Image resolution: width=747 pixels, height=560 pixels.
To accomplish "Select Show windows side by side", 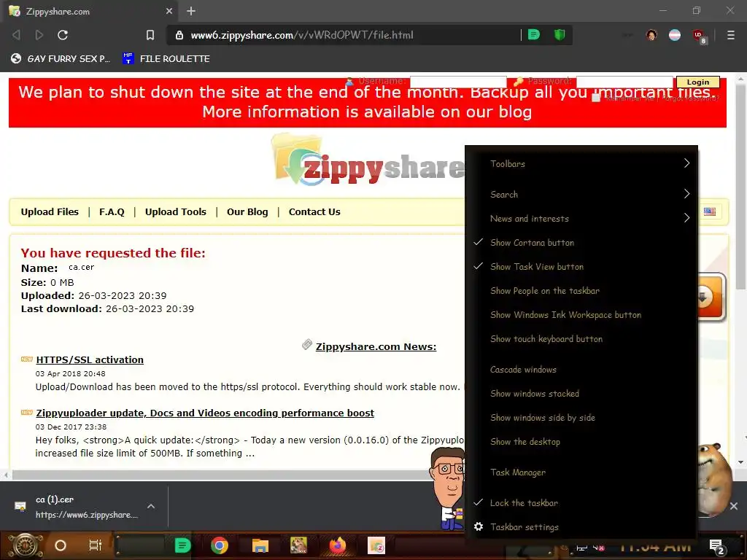I will 581,418.
